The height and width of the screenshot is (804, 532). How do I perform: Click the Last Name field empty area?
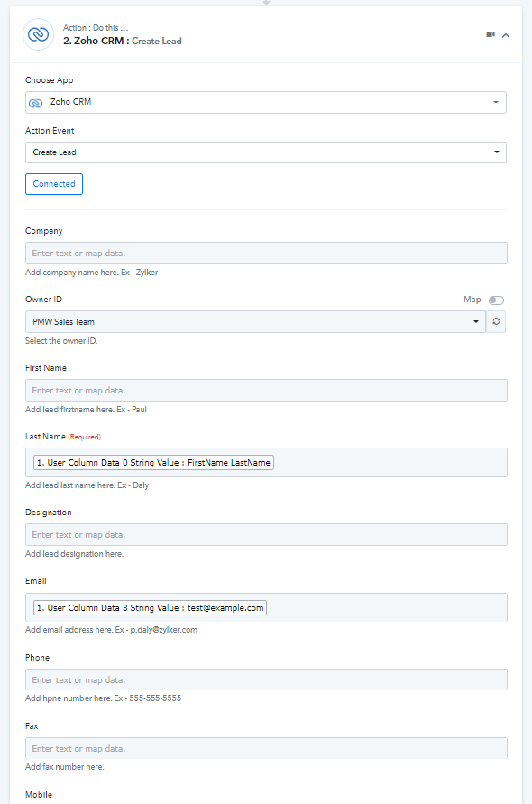click(x=390, y=463)
